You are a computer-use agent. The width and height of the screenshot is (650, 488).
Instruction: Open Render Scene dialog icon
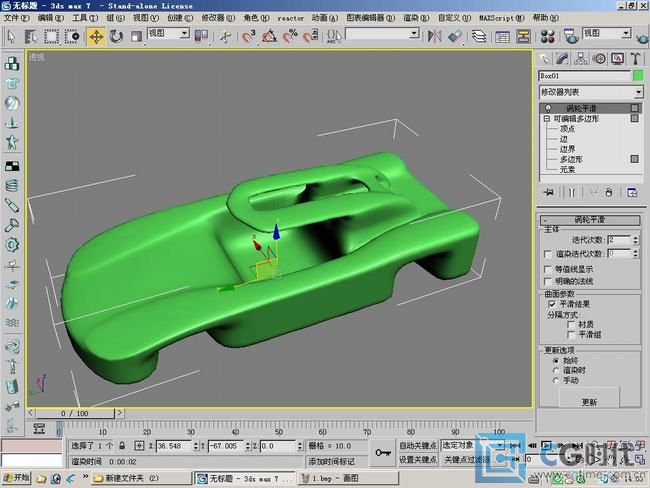[x=571, y=36]
